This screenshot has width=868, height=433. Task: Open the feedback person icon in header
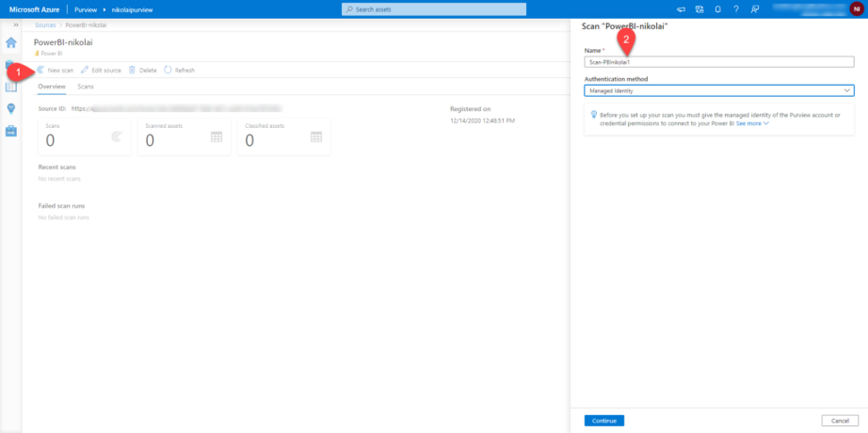pyautogui.click(x=754, y=9)
